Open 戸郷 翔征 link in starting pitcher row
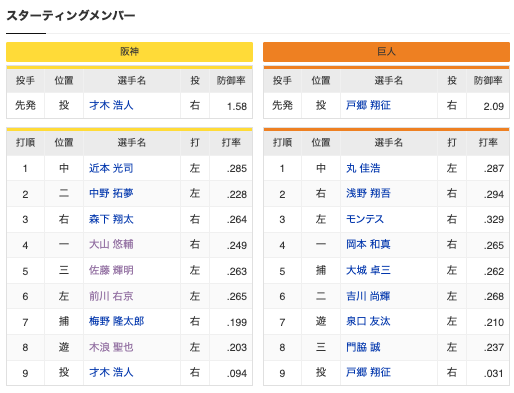Image resolution: width=514 pixels, height=393 pixels. [368, 105]
